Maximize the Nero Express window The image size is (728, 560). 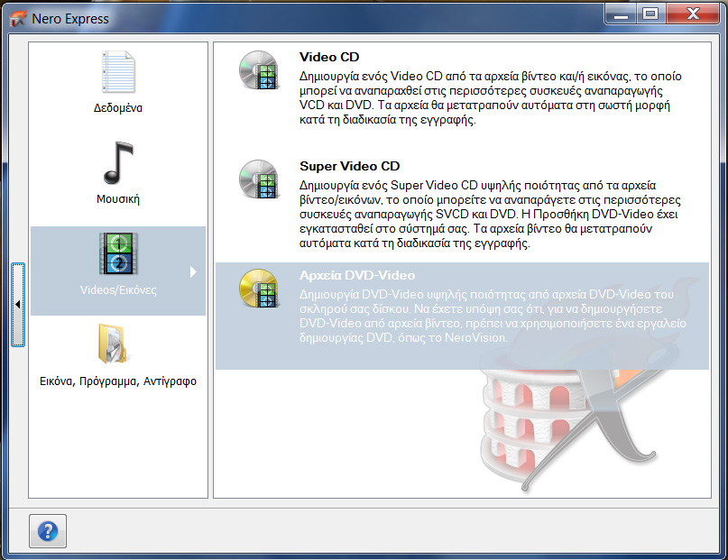pos(650,14)
